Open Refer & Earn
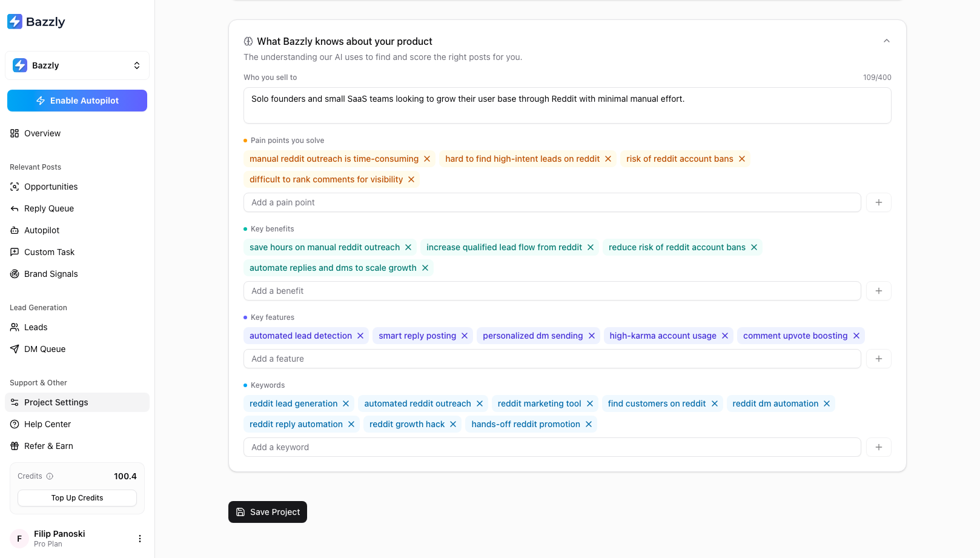This screenshot has width=980, height=558. 77,446
